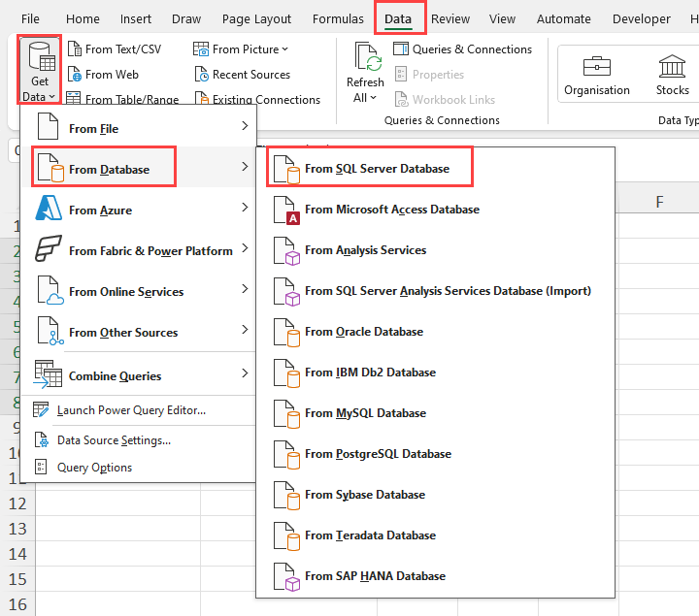
Task: Click the From Online Services cloud icon
Action: (50, 290)
